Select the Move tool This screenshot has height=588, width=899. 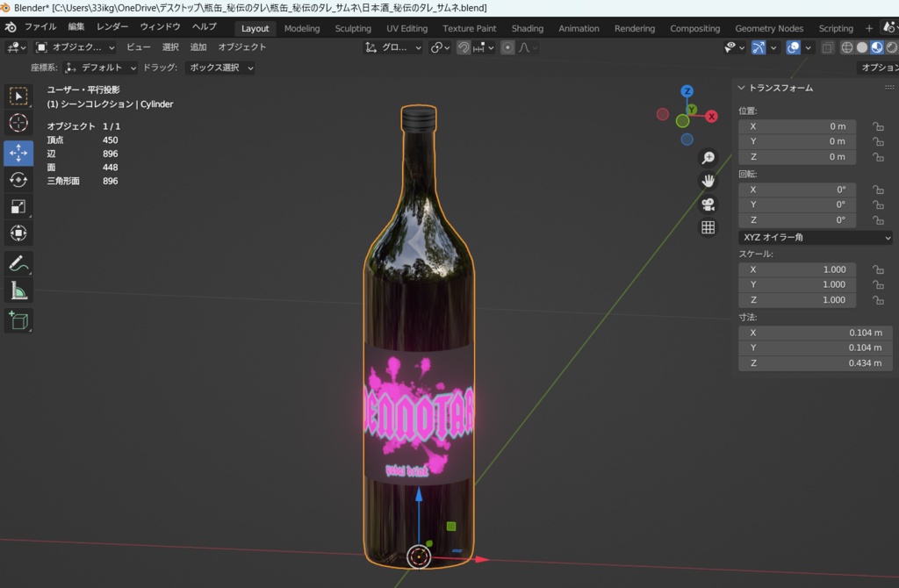(x=18, y=153)
